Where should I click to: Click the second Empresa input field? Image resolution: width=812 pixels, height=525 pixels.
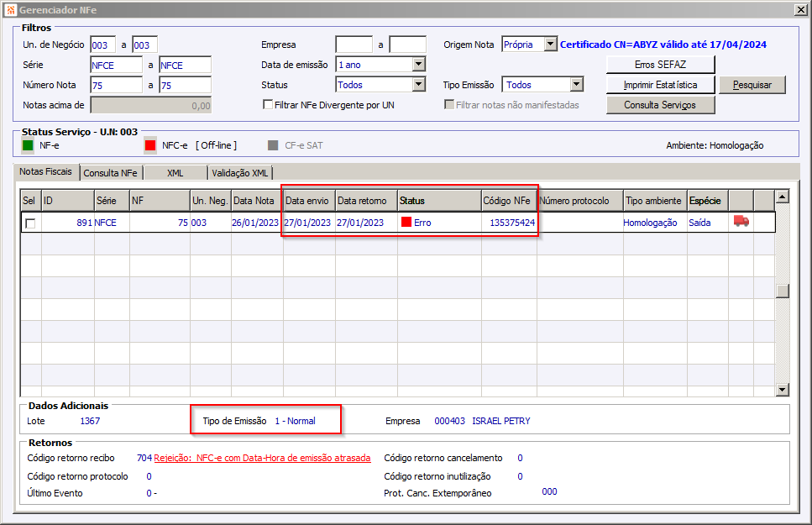pyautogui.click(x=407, y=45)
